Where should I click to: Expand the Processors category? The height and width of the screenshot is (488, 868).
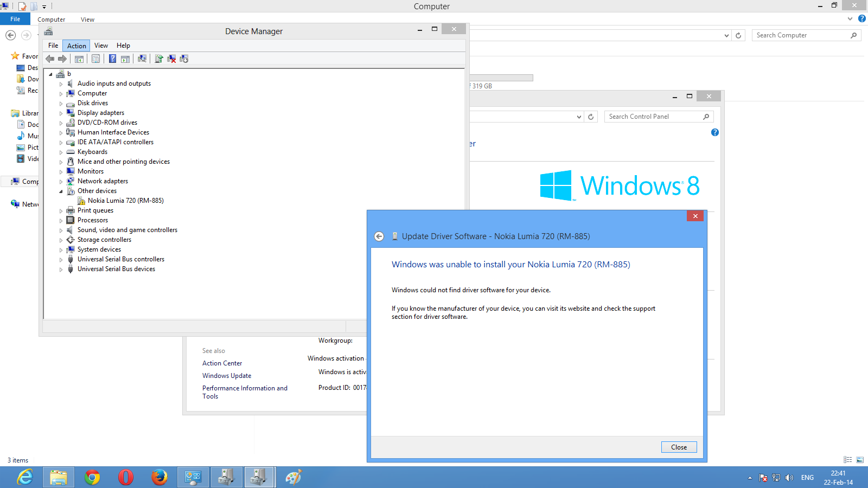tap(61, 221)
